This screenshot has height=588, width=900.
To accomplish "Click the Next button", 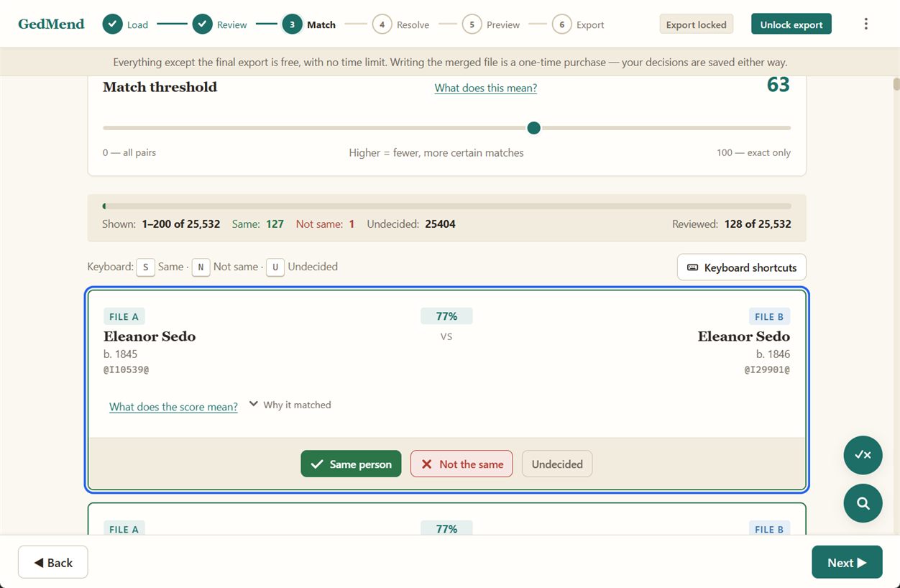I will (847, 562).
